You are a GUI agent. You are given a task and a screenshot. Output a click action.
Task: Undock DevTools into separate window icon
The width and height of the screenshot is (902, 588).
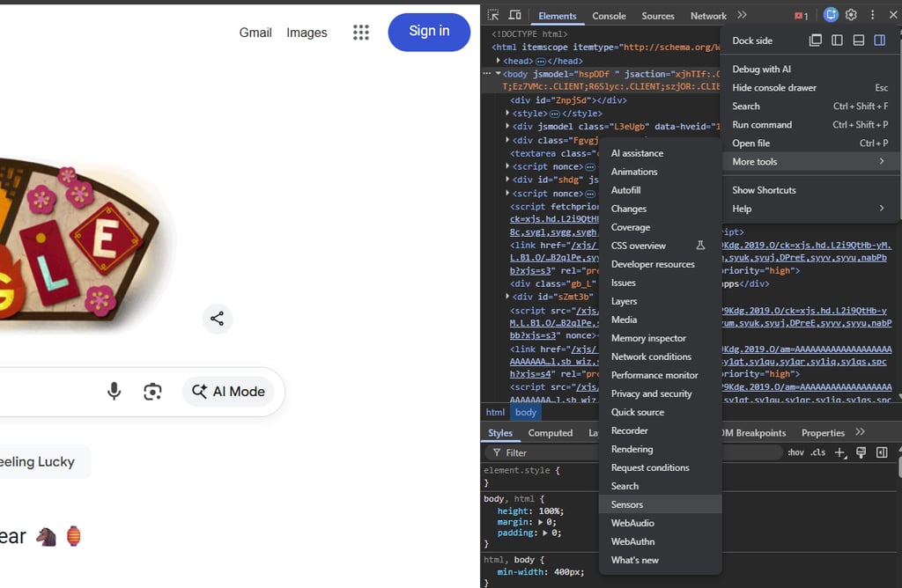tap(815, 40)
